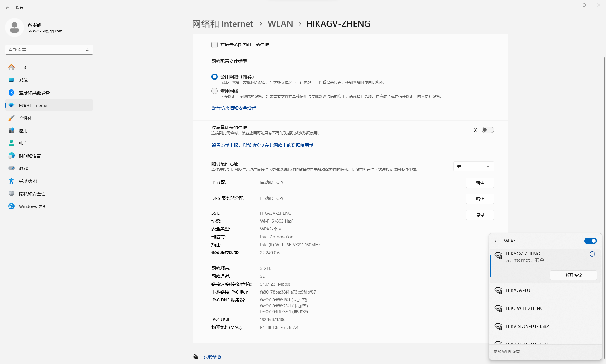Click the Windows Update icon in sidebar

coord(11,206)
